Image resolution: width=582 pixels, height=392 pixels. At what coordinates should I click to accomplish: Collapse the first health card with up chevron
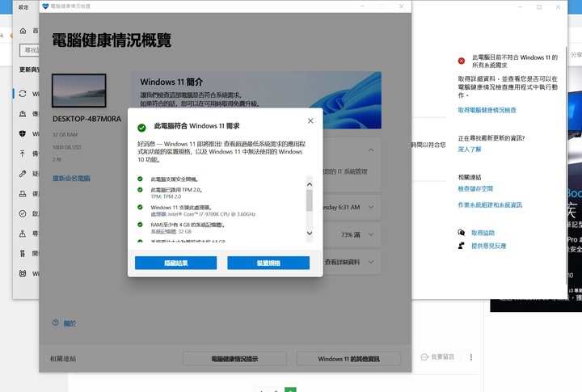371,150
